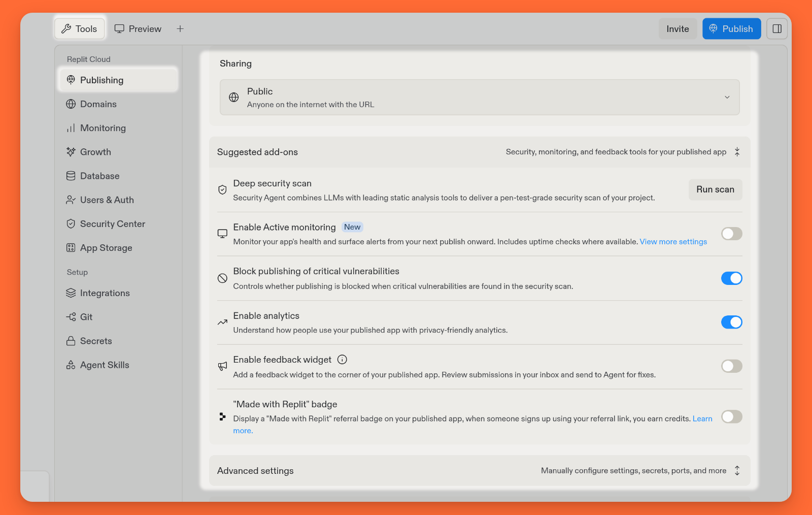Click the info icon beside Enable feedback widget
The image size is (812, 515).
click(x=343, y=360)
